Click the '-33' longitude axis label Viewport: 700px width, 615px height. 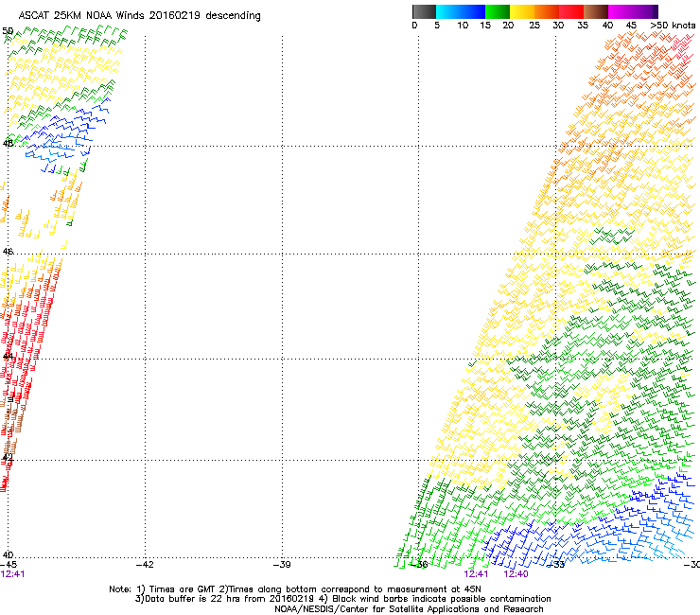pyautogui.click(x=556, y=565)
